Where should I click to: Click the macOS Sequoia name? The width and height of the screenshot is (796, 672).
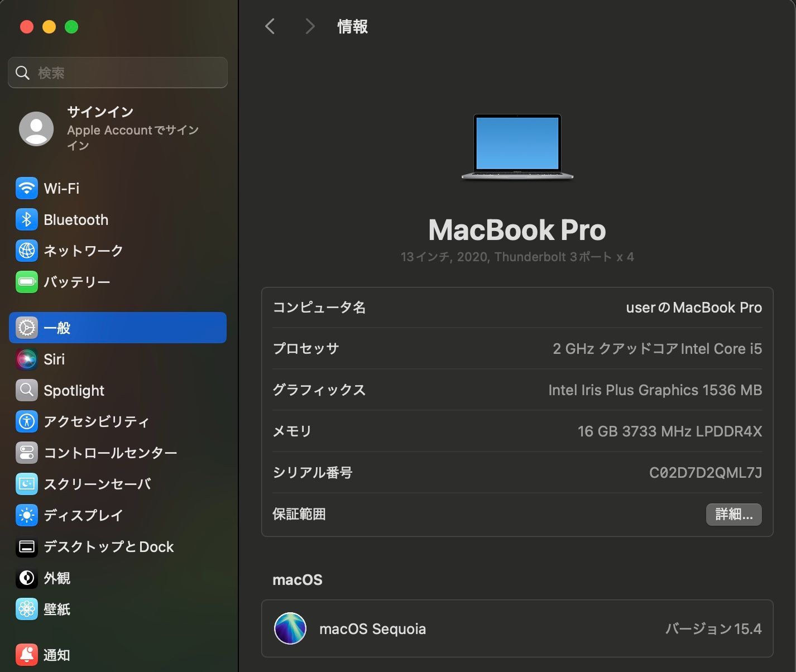point(372,629)
